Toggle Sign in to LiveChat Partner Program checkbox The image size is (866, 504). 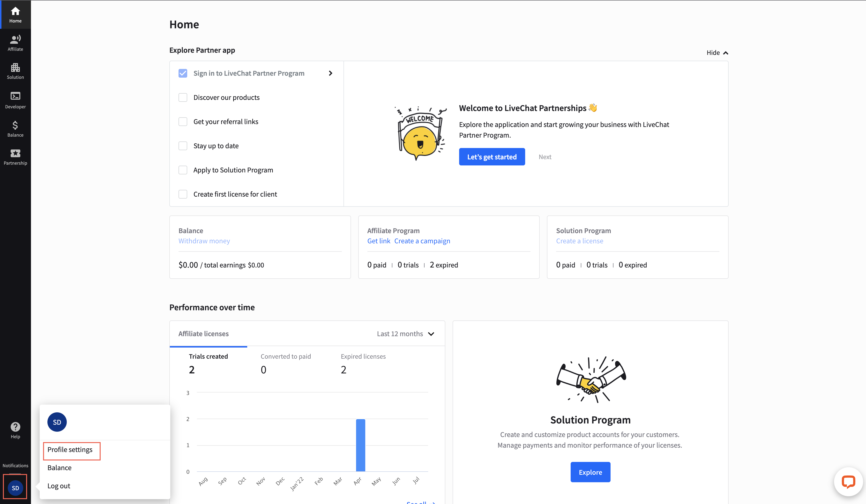pyautogui.click(x=183, y=73)
